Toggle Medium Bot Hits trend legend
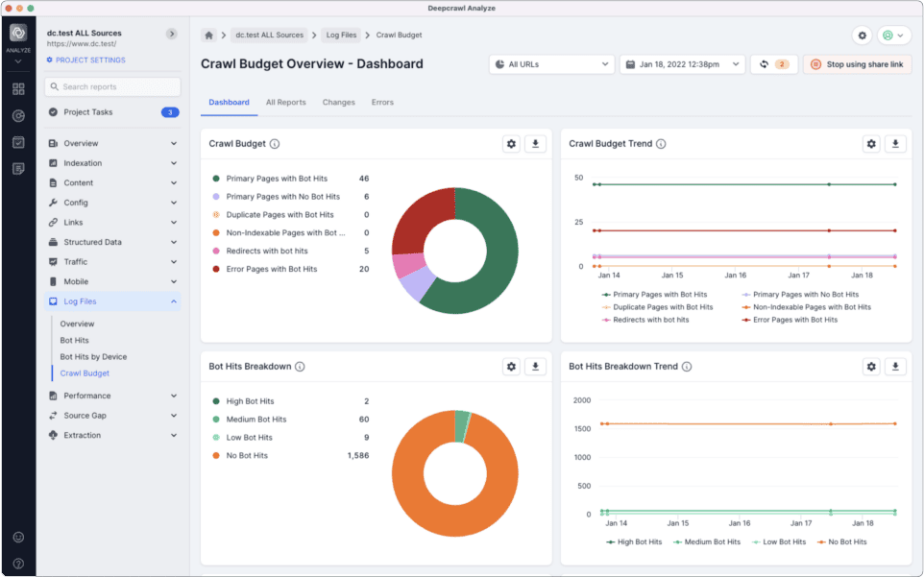The image size is (924, 577). pyautogui.click(x=707, y=541)
